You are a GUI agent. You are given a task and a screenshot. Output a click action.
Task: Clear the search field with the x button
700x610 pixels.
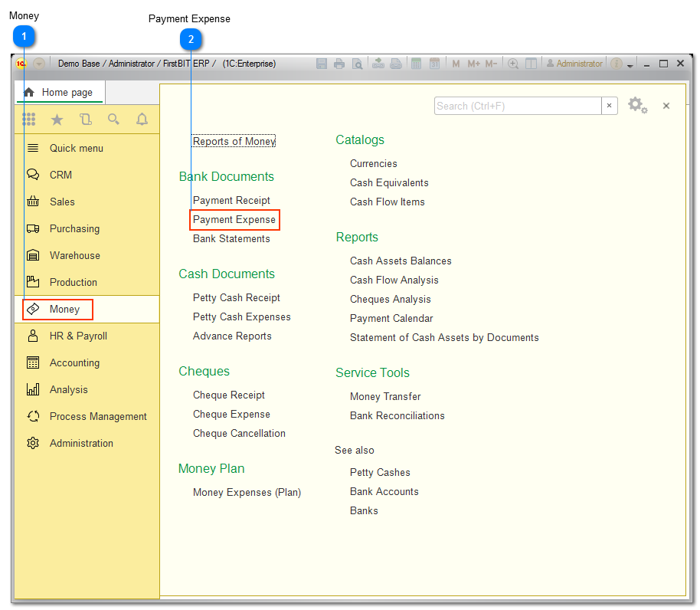click(610, 106)
